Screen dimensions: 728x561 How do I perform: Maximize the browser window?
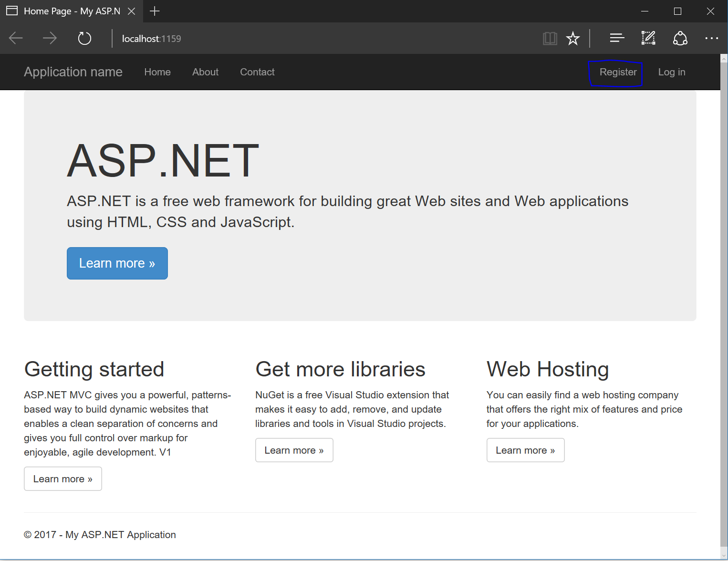[x=677, y=11]
